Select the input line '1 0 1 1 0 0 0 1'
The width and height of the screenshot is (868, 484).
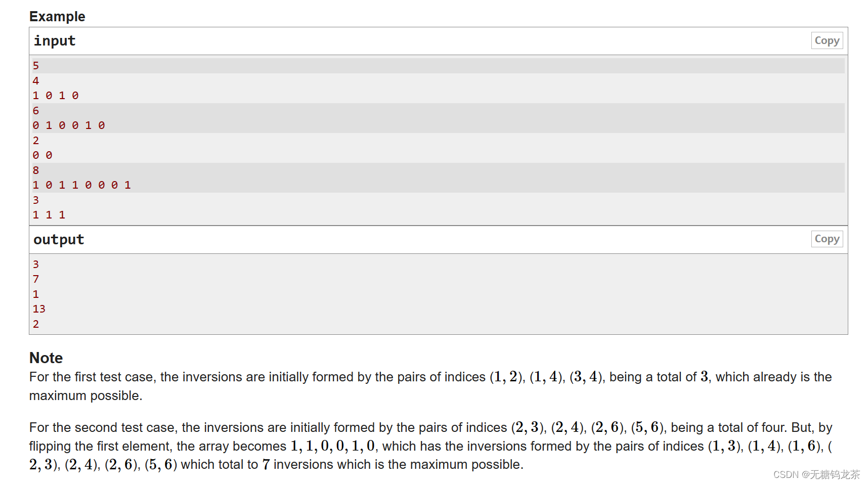82,185
